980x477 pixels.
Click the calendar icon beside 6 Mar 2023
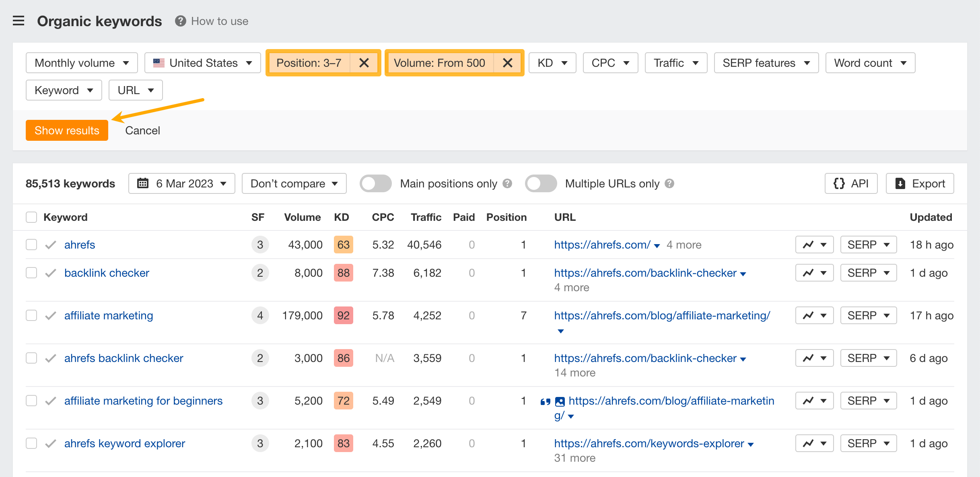pyautogui.click(x=143, y=183)
